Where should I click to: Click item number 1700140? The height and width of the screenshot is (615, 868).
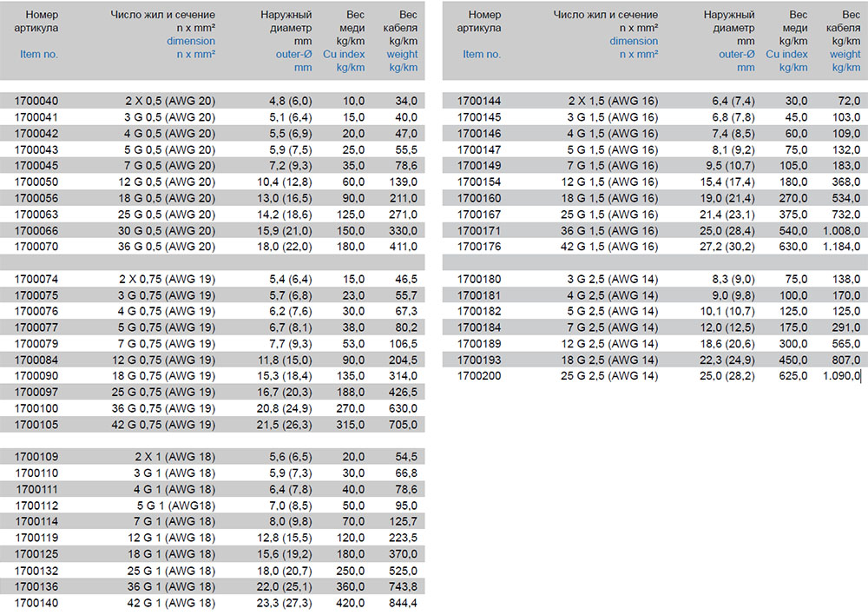[36, 604]
